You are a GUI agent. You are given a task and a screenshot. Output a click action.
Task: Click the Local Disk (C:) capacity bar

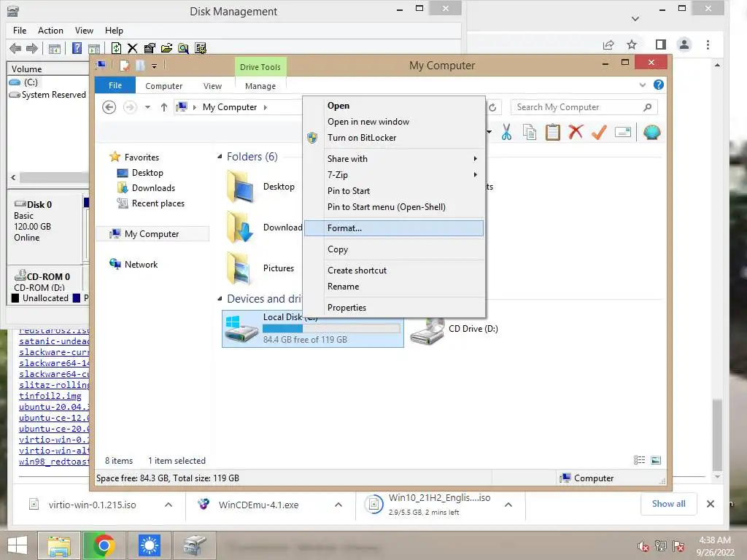coord(331,329)
